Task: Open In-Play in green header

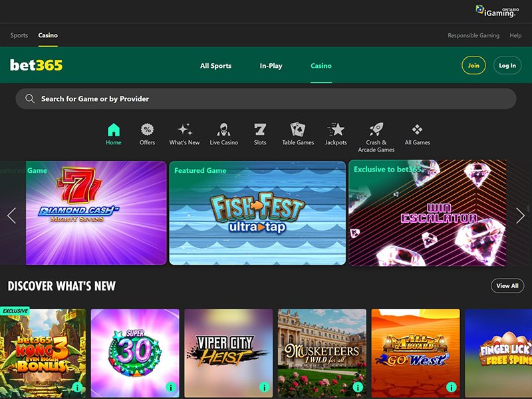Action: (271, 66)
